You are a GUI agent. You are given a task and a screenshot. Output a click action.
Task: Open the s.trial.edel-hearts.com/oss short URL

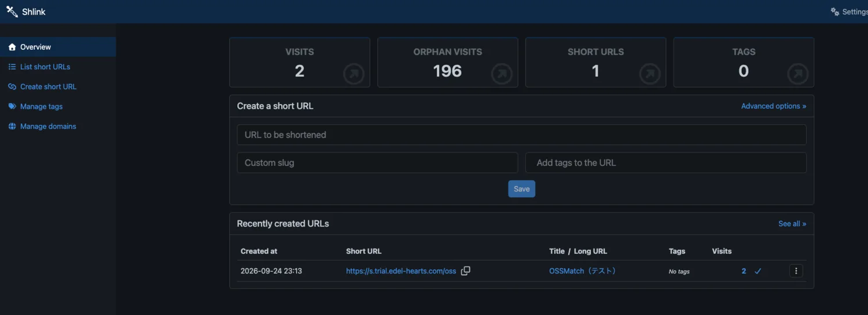tap(401, 271)
